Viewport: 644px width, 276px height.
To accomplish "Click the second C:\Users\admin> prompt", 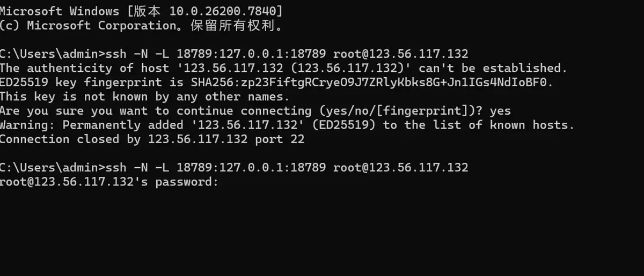I will 53,168.
